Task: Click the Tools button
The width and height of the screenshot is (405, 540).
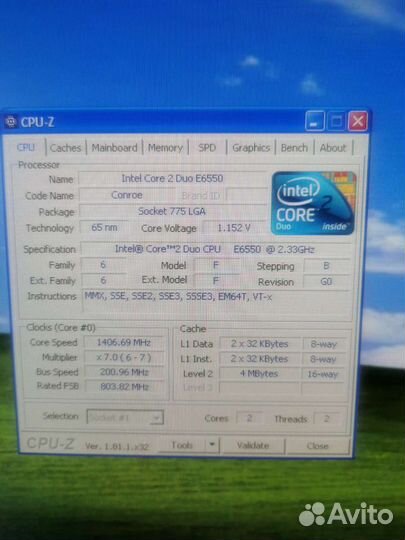Action: 182,445
